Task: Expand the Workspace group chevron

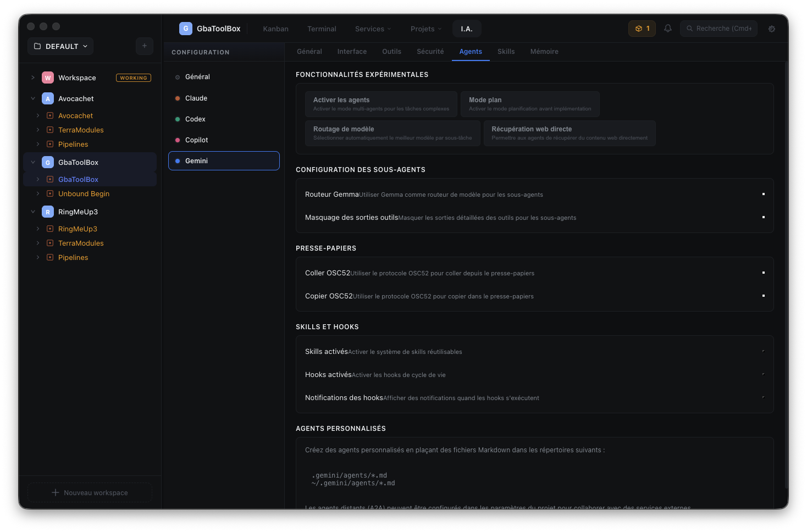Action: pyautogui.click(x=33, y=77)
